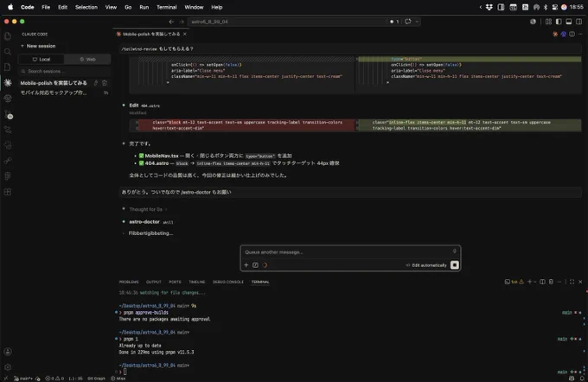588x382 pixels.
Task: Split the terminal panel
Action: coord(542,282)
